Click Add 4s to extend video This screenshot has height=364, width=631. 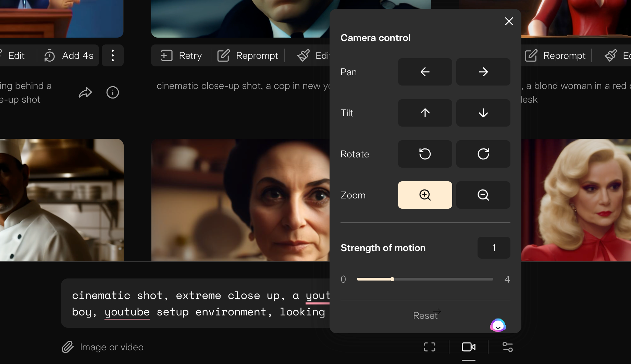tap(69, 55)
